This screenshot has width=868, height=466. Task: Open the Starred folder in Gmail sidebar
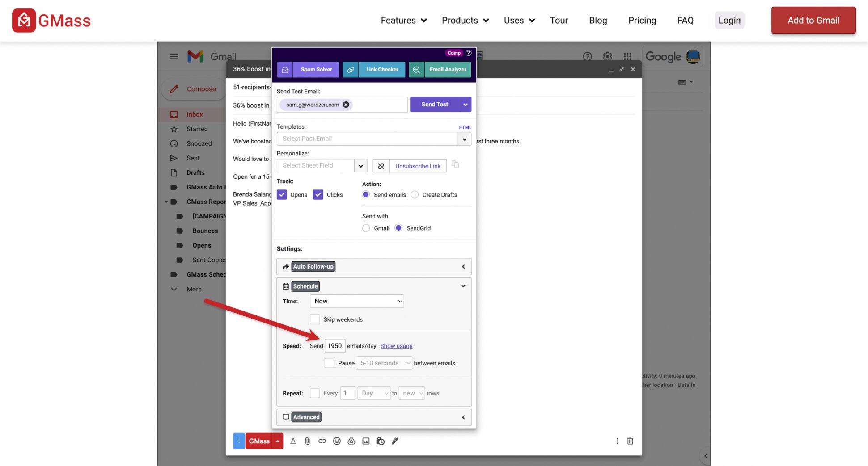click(197, 129)
